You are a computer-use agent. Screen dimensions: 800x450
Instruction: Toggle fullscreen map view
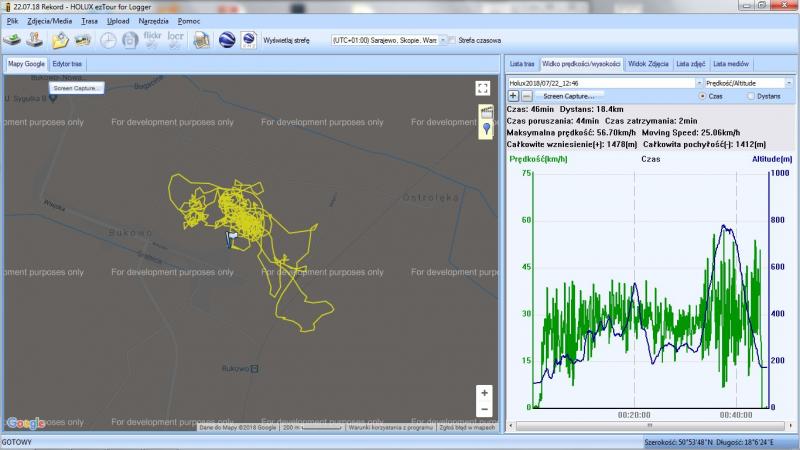(x=483, y=88)
